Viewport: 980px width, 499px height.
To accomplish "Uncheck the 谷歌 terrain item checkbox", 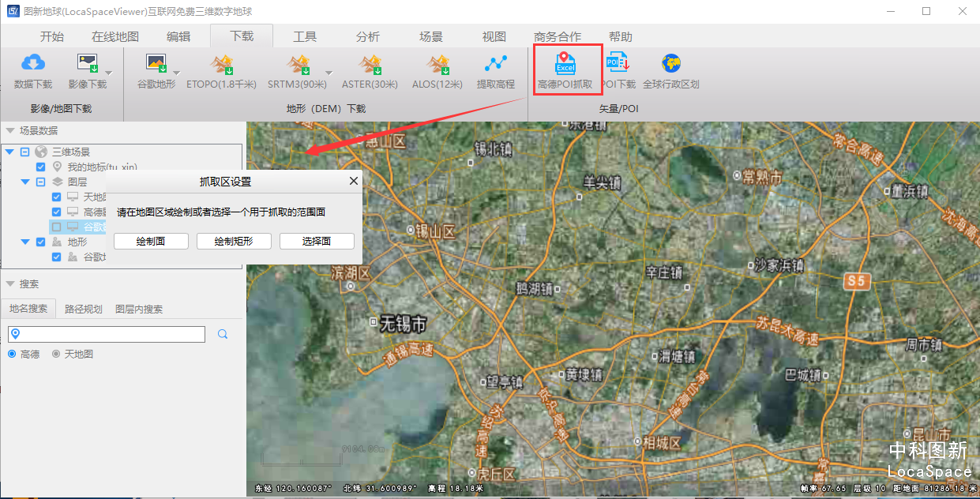I will click(57, 257).
